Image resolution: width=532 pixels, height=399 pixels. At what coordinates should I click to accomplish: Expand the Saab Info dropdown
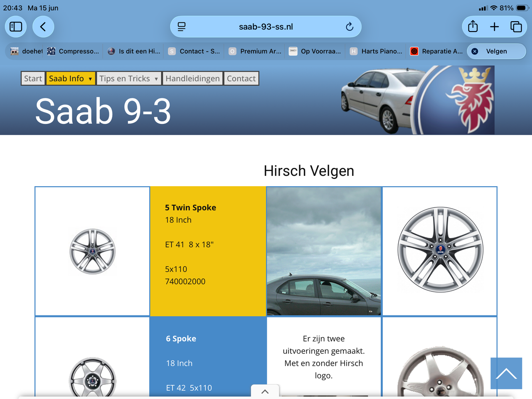71,79
